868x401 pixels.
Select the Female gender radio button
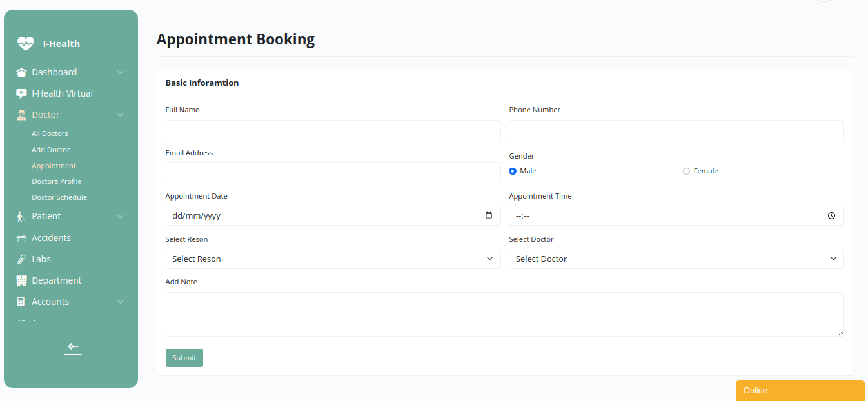pos(686,171)
